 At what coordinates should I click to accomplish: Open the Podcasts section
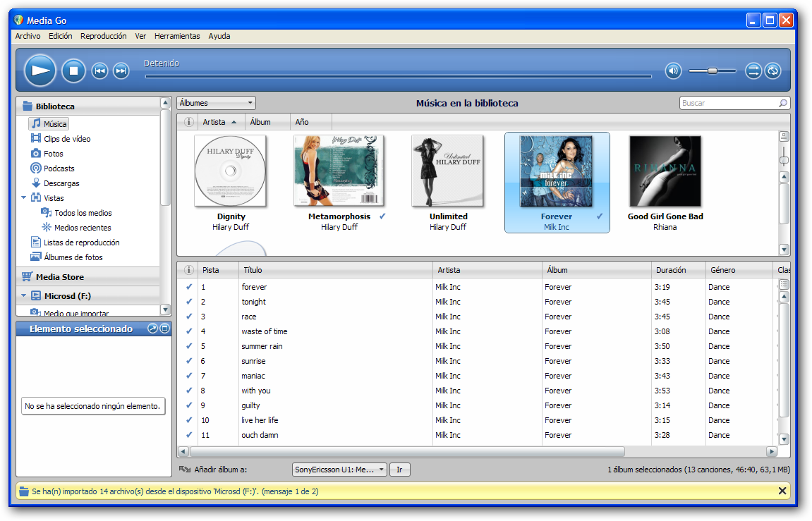coord(53,168)
